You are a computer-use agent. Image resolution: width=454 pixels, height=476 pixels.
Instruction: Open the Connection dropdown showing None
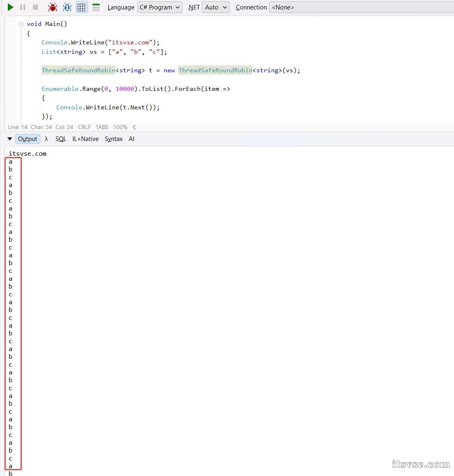pos(361,7)
